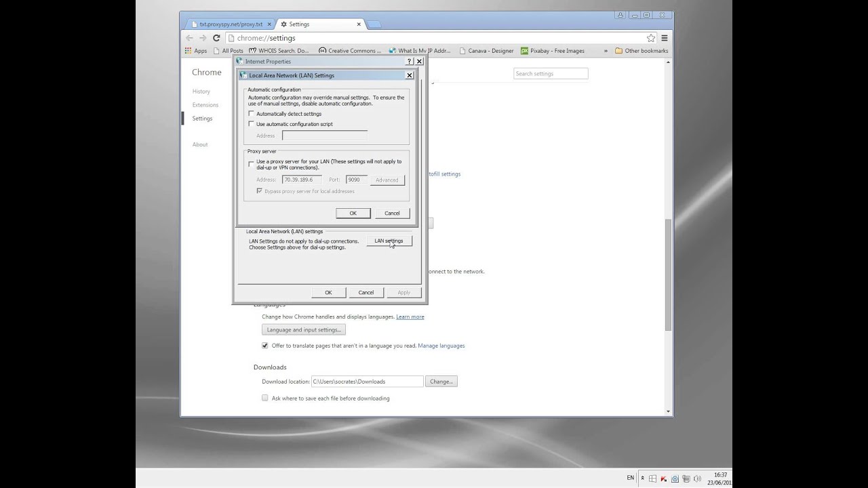The image size is (868, 488).
Task: Click OK in Internet Properties dialog
Action: (x=328, y=292)
